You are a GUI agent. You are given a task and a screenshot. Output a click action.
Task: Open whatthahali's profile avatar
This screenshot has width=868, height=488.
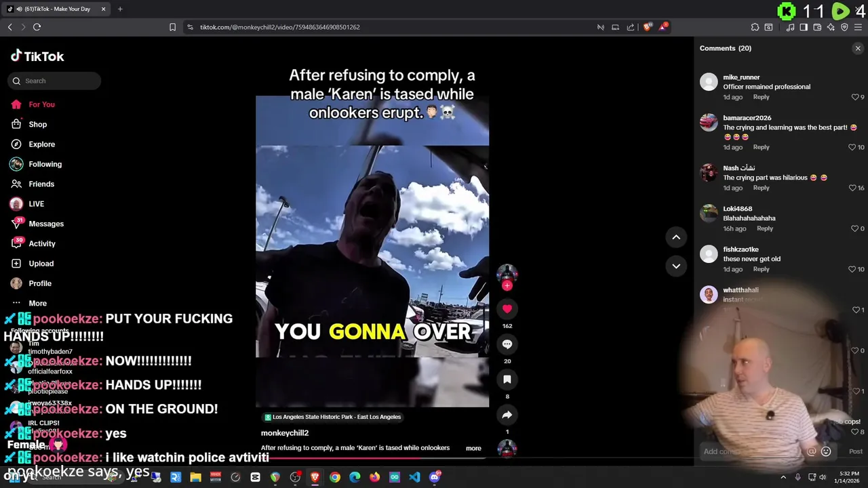click(x=709, y=295)
